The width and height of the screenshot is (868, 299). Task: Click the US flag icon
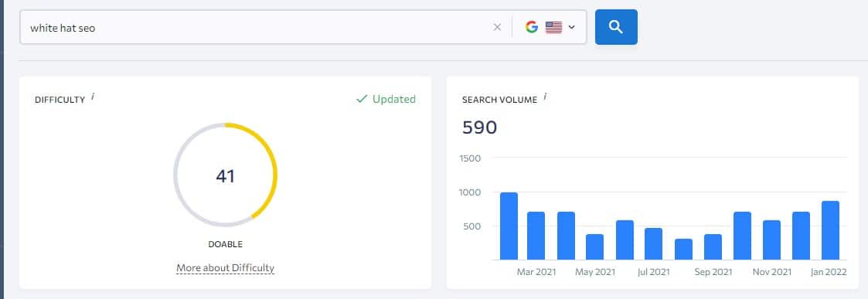click(553, 27)
